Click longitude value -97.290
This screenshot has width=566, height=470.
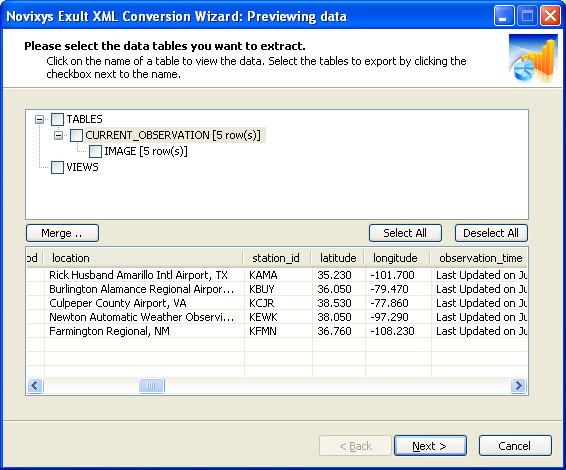tap(398, 317)
